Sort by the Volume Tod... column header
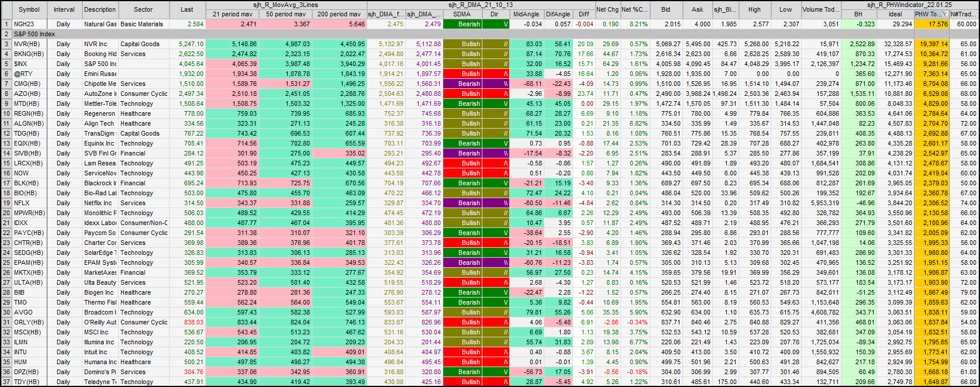 tap(821, 9)
